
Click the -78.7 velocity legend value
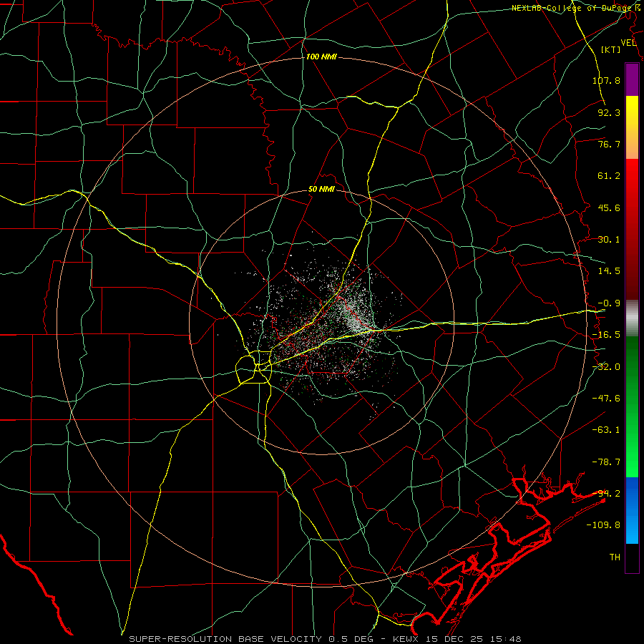606,462
